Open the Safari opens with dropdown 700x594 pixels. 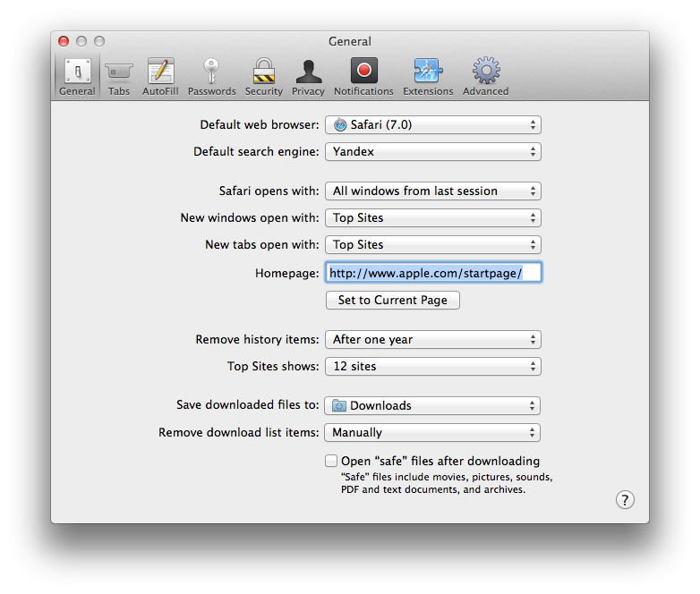pyautogui.click(x=433, y=191)
